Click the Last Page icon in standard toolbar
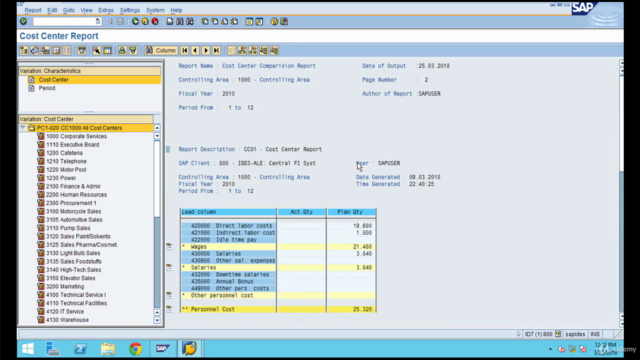The width and height of the screenshot is (640, 360). [x=234, y=21]
